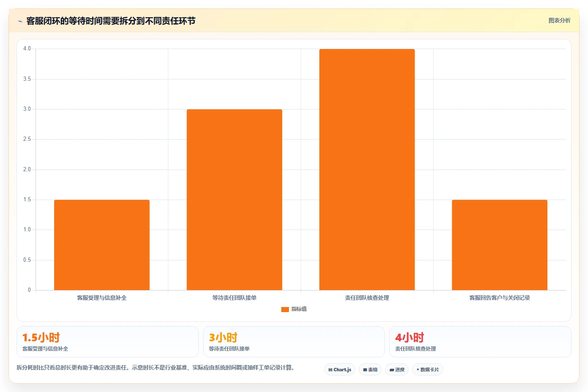This screenshot has height=392, width=588.
Task: Click the 4.0 y-axis tick value
Action: coord(27,49)
